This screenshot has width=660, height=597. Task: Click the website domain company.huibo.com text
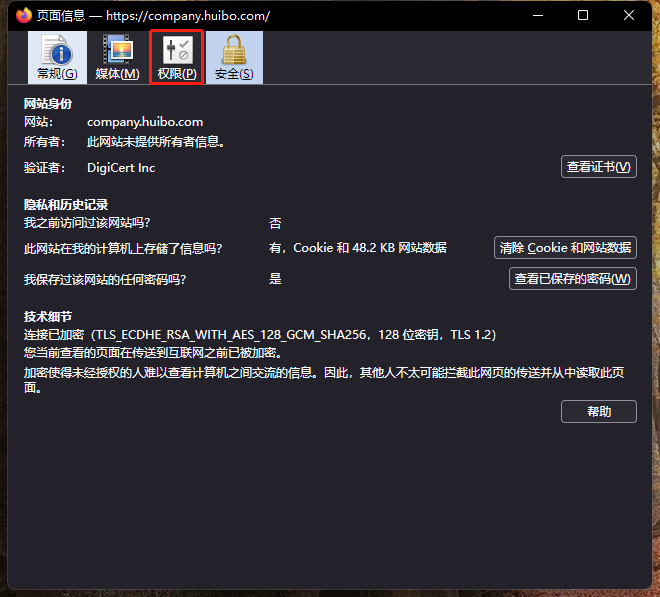tap(144, 122)
